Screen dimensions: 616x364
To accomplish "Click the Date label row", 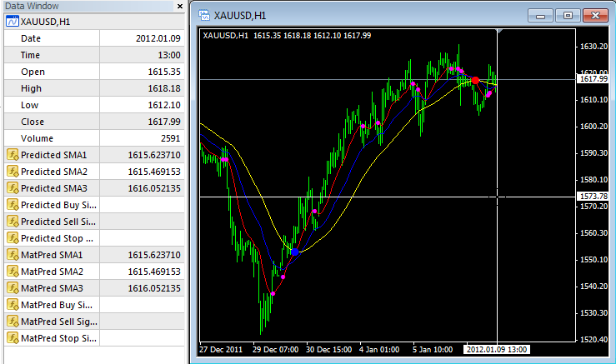I will tap(94, 38).
